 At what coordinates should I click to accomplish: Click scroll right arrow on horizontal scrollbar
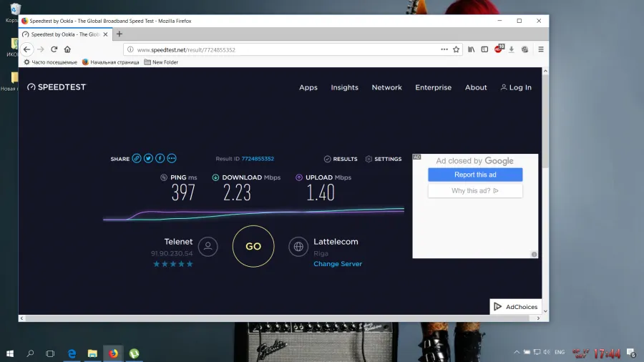(538, 318)
